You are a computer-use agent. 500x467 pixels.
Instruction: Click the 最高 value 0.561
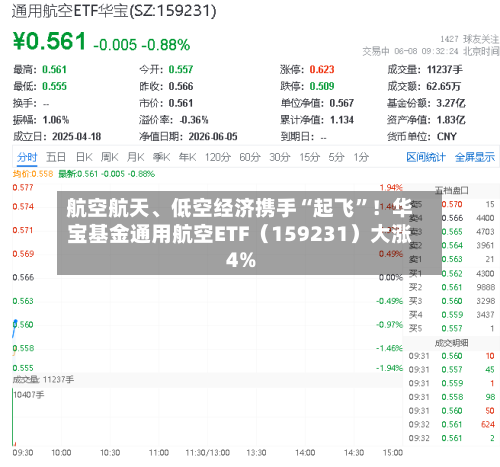[x=54, y=69]
